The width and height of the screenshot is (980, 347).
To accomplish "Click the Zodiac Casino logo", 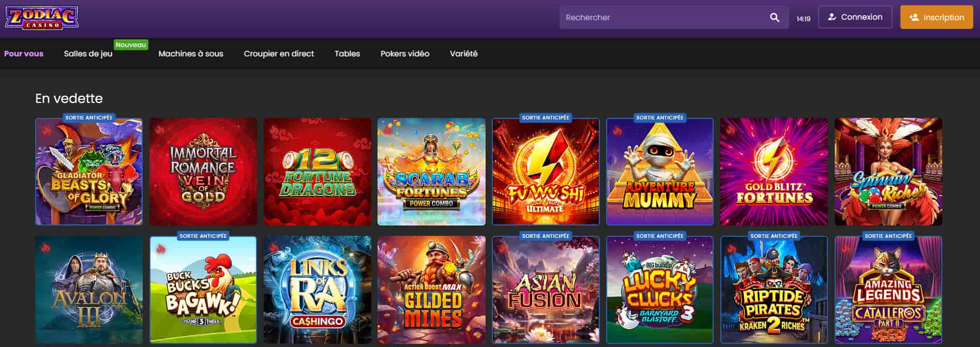I will tap(42, 18).
